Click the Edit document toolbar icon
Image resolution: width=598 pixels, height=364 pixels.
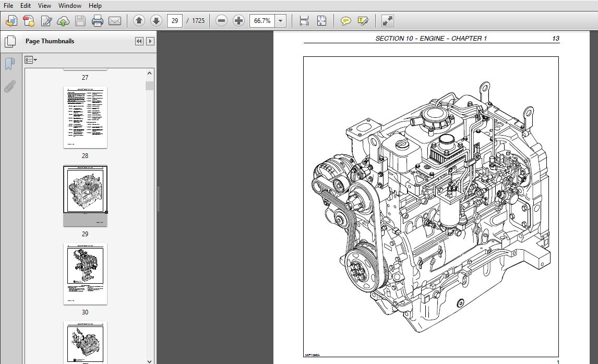click(46, 20)
